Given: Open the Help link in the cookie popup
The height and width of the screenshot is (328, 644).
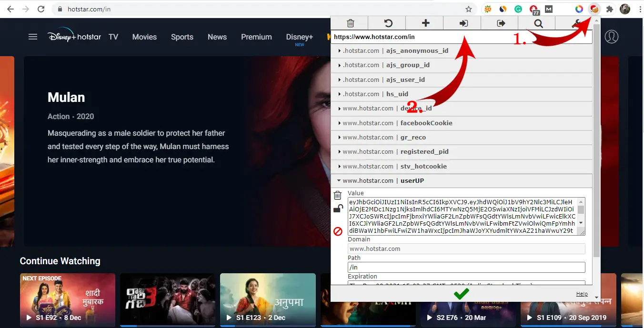Looking at the screenshot, I should pos(582,294).
